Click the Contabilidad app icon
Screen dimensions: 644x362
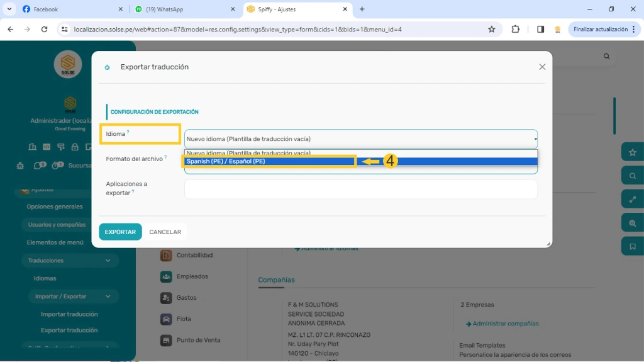point(166,256)
